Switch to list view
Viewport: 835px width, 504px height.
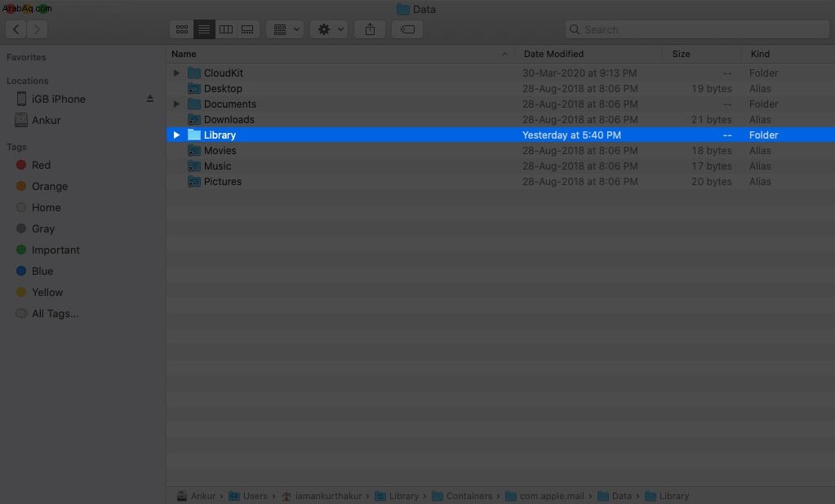tap(204, 29)
